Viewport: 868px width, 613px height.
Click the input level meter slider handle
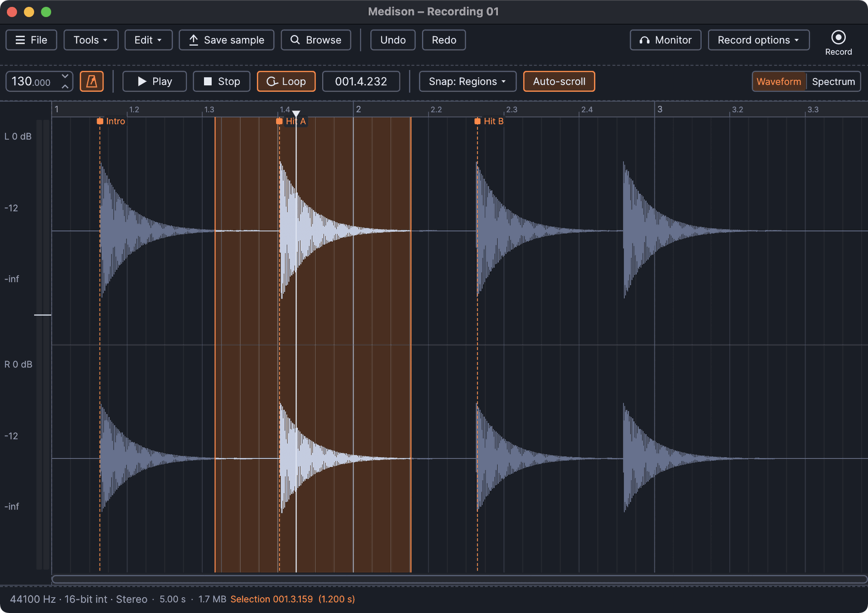tap(43, 315)
